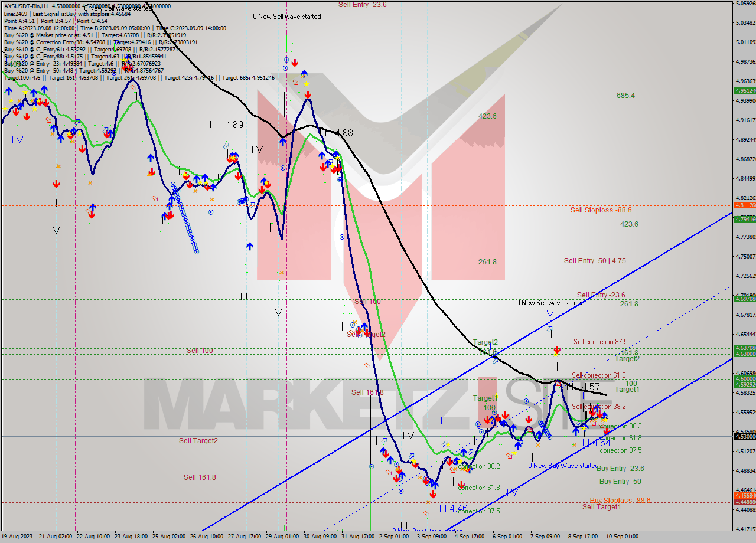Click the green 4.63708 price tag

[x=744, y=348]
